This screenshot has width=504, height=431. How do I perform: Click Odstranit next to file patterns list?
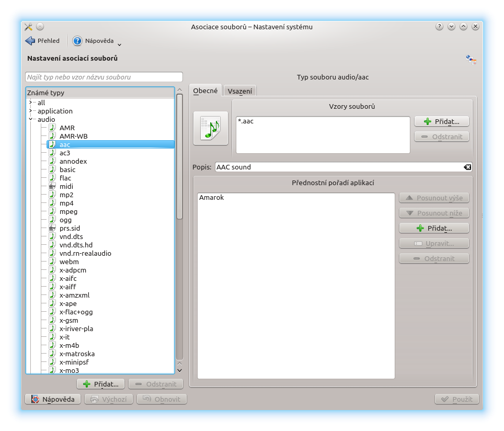[442, 137]
